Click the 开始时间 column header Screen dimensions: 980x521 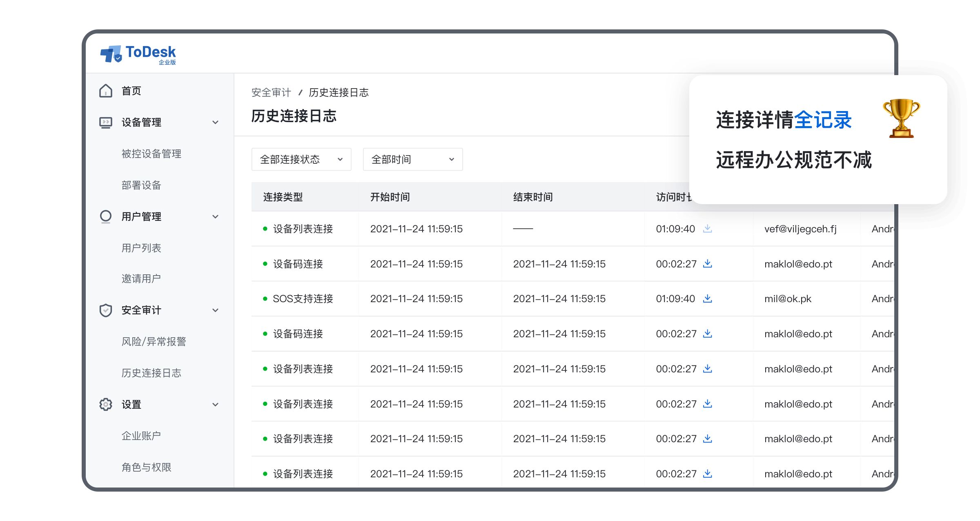tap(390, 197)
